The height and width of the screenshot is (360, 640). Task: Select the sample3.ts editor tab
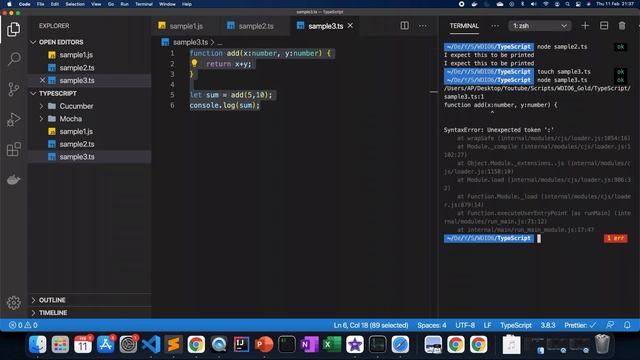click(325, 26)
